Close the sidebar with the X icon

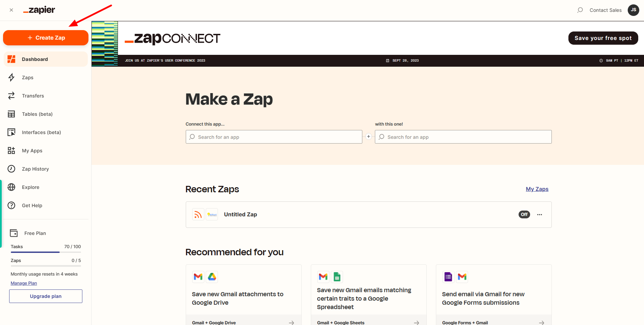[12, 10]
